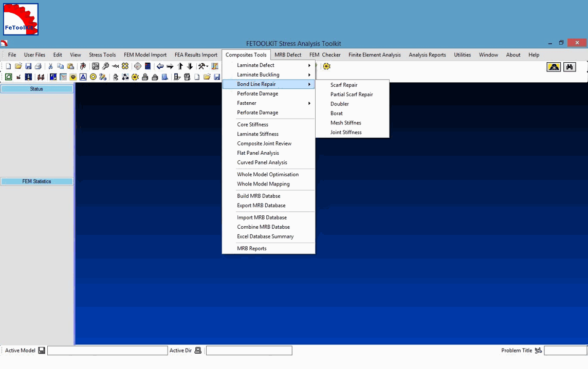Click the Active Dir input field

click(249, 350)
